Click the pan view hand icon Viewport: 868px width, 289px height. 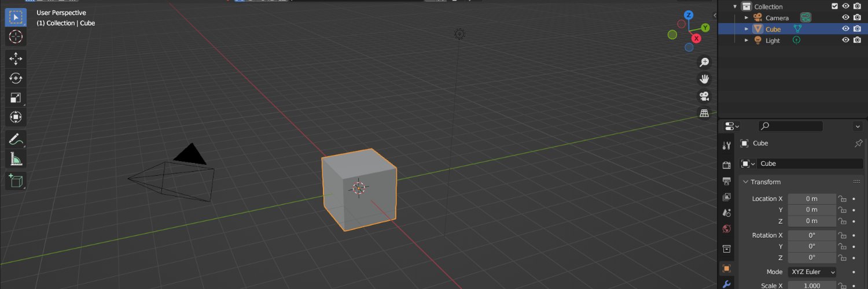click(x=704, y=79)
